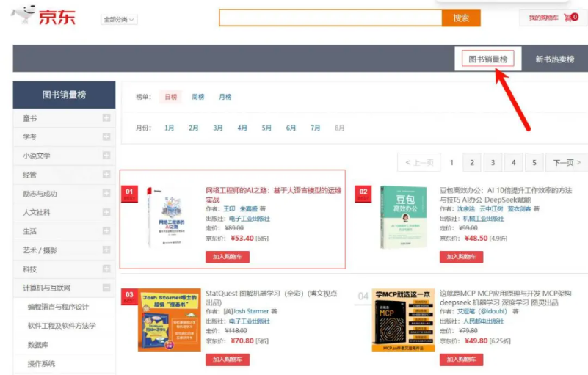The image size is (588, 375).
Task: Click price ¥70.80 text
Action: 242,341
